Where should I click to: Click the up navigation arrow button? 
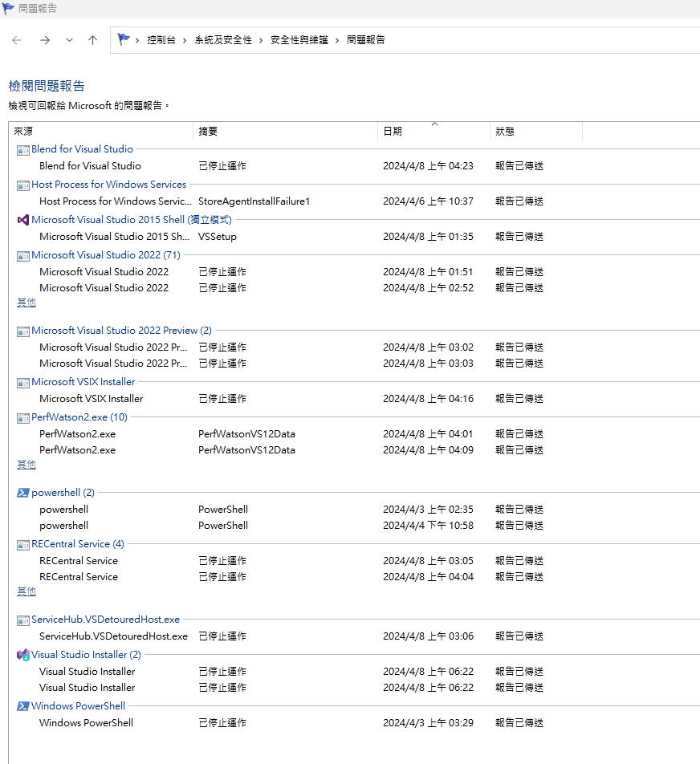tap(92, 39)
